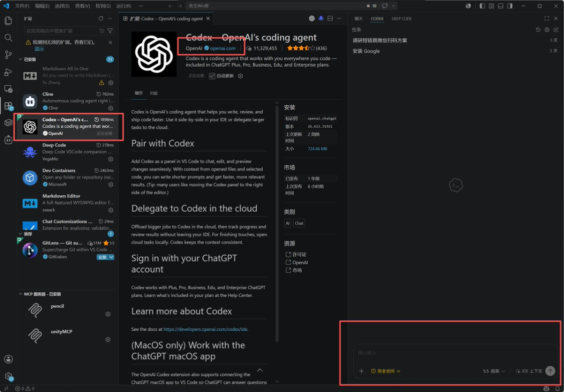
Task: Open the Cline robot icon in activity bar
Action: pos(8,139)
